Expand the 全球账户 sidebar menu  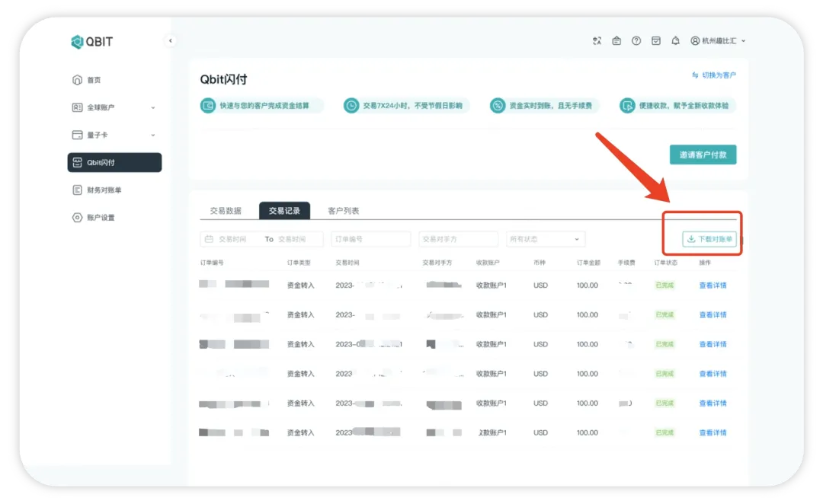pyautogui.click(x=114, y=107)
